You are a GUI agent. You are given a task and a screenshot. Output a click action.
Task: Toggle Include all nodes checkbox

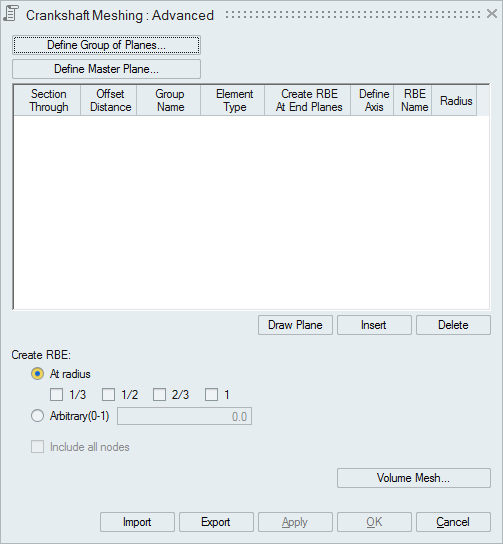click(x=37, y=447)
